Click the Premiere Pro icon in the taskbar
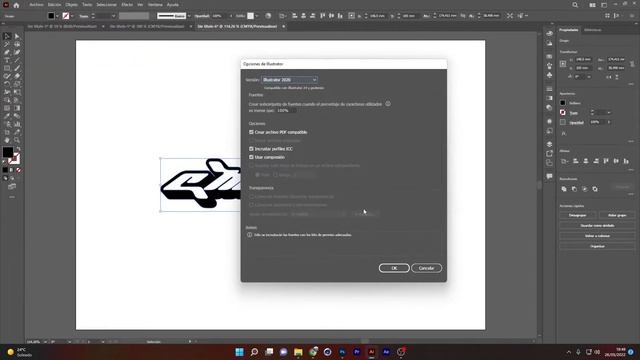640x360 pixels. pyautogui.click(x=357, y=352)
